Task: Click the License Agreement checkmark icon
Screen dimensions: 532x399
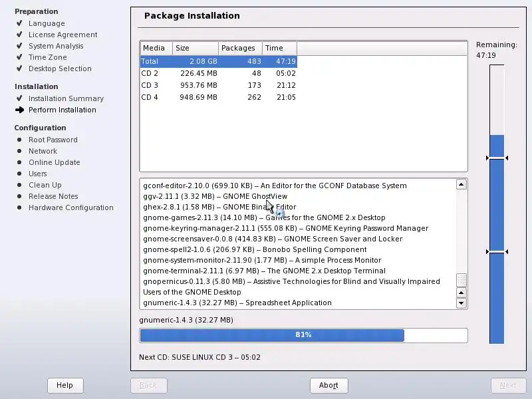Action: [x=19, y=35]
